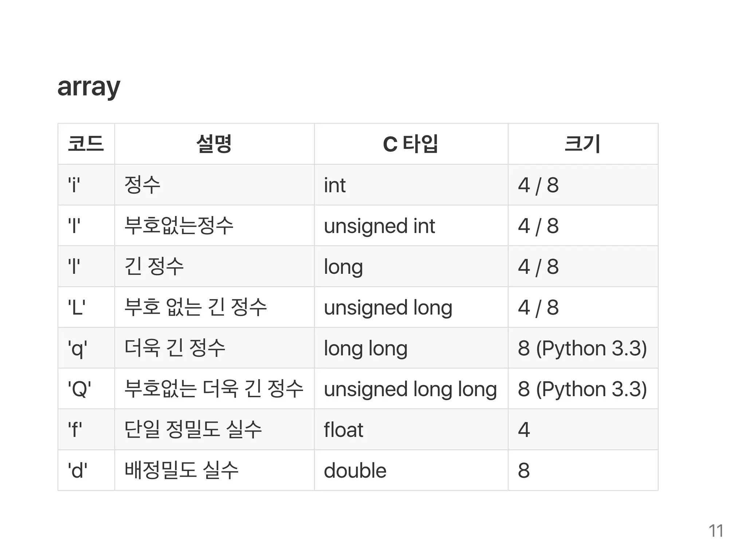Screen dimensions: 746x560
Task: Click the '부호없는정수' description cell
Action: [x=179, y=226]
